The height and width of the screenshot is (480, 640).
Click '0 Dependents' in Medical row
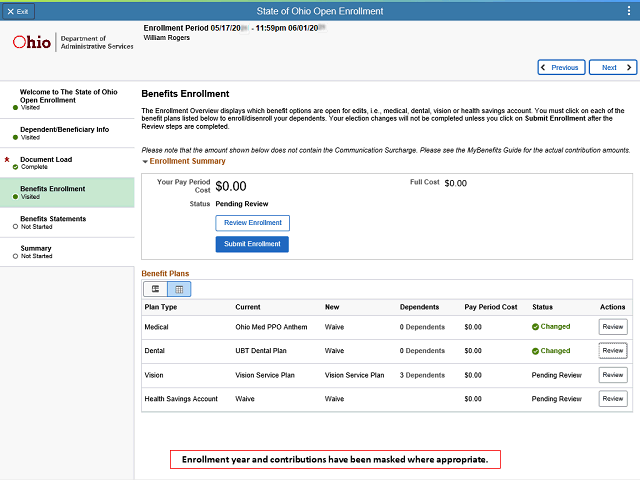422,327
